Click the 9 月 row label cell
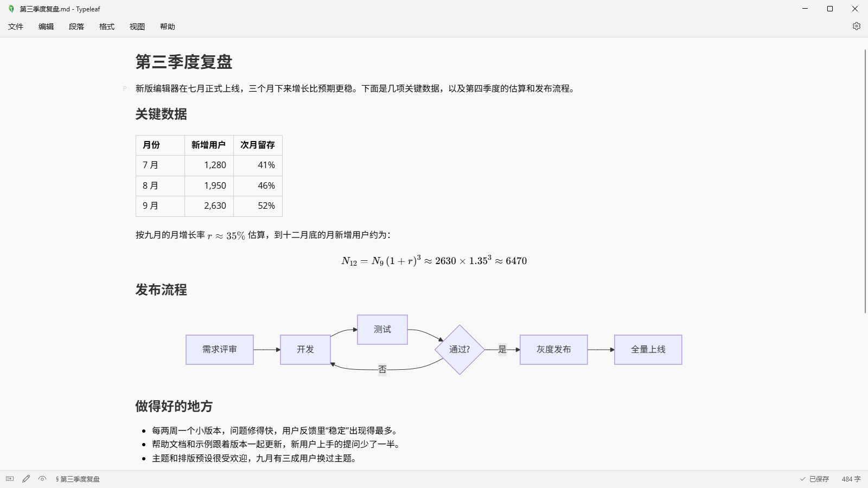This screenshot has height=488, width=868. click(x=160, y=206)
